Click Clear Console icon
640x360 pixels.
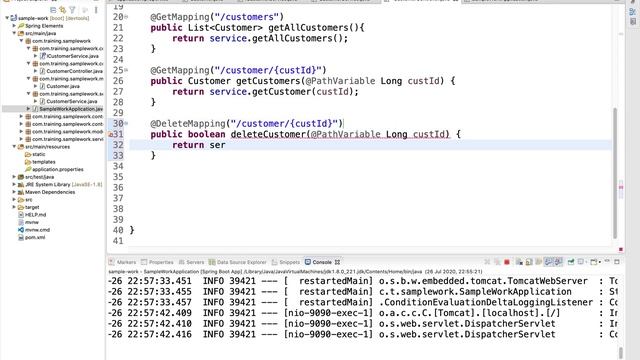(x=519, y=262)
